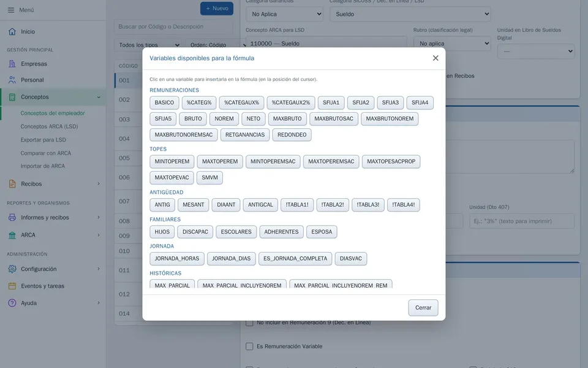Expand the ARCA menu chevron
The width and height of the screenshot is (588, 368).
(x=99, y=235)
